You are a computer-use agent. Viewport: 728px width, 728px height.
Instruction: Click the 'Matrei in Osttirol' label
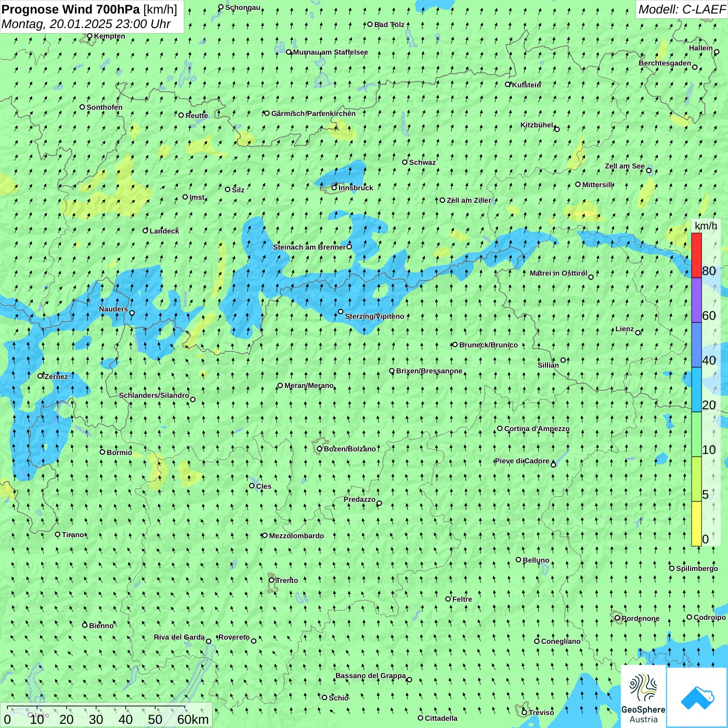click(558, 273)
